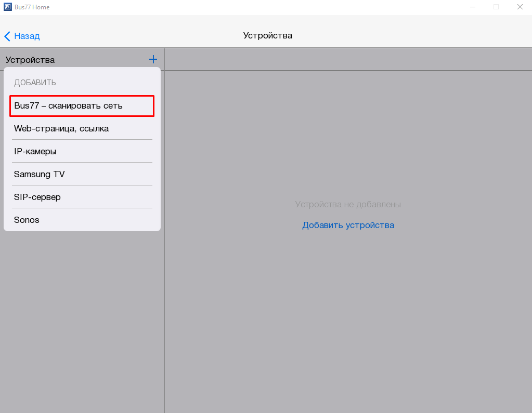Select "Bus77 – сканировать сеть" option
The height and width of the screenshot is (413, 532).
click(x=82, y=106)
